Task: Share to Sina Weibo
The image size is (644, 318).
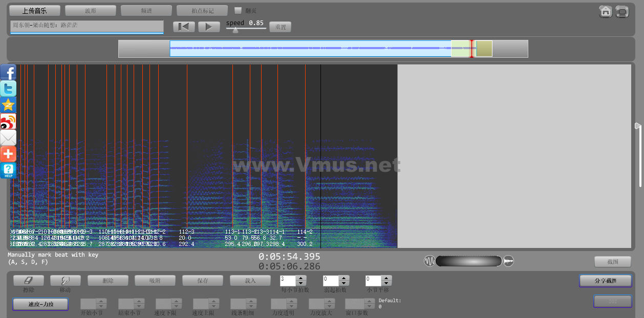Action: click(x=8, y=121)
